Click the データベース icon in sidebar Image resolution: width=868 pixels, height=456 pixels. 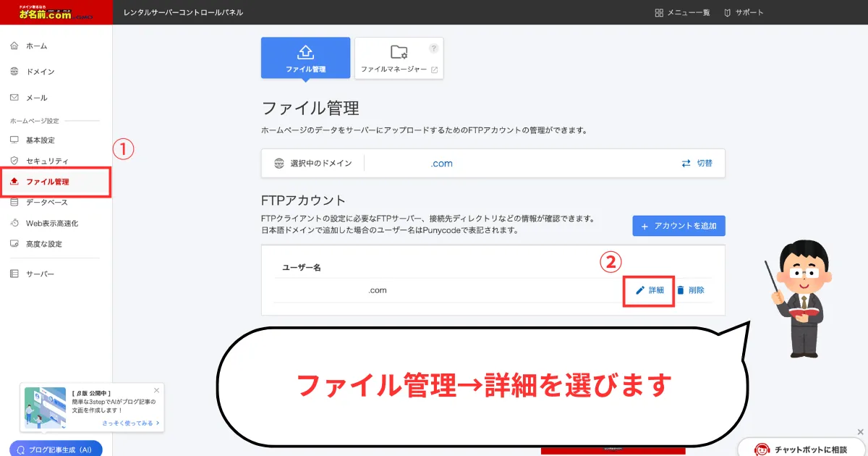tap(14, 203)
